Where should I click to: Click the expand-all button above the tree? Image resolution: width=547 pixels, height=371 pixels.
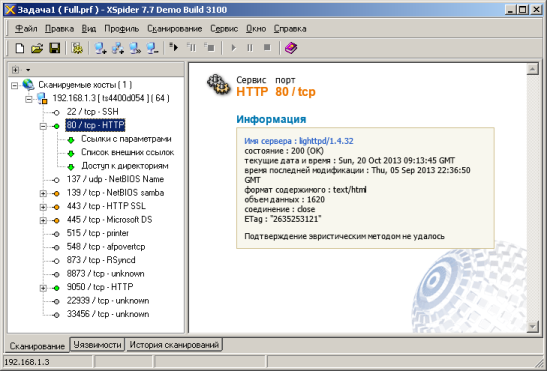coord(15,70)
